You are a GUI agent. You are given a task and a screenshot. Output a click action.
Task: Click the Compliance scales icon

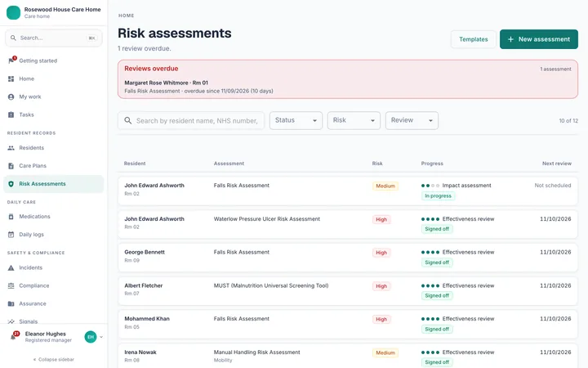11,285
